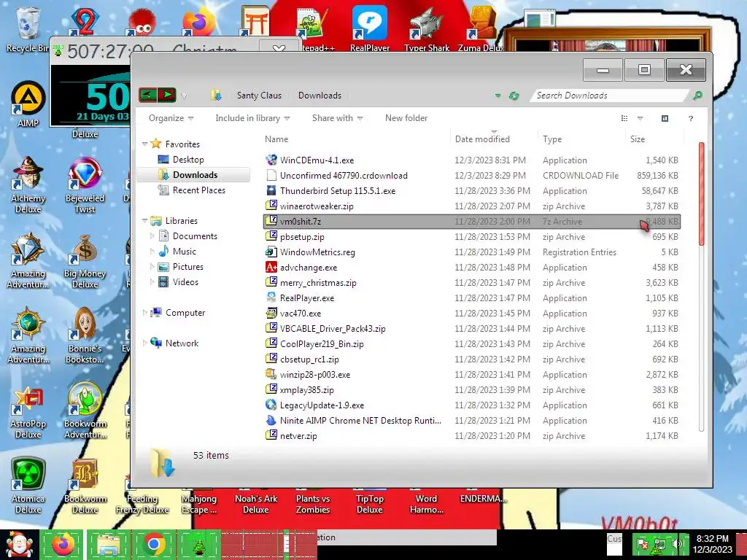Screen dimensions: 747x560
Task: Open Chrome from the taskbar
Action: [x=154, y=544]
